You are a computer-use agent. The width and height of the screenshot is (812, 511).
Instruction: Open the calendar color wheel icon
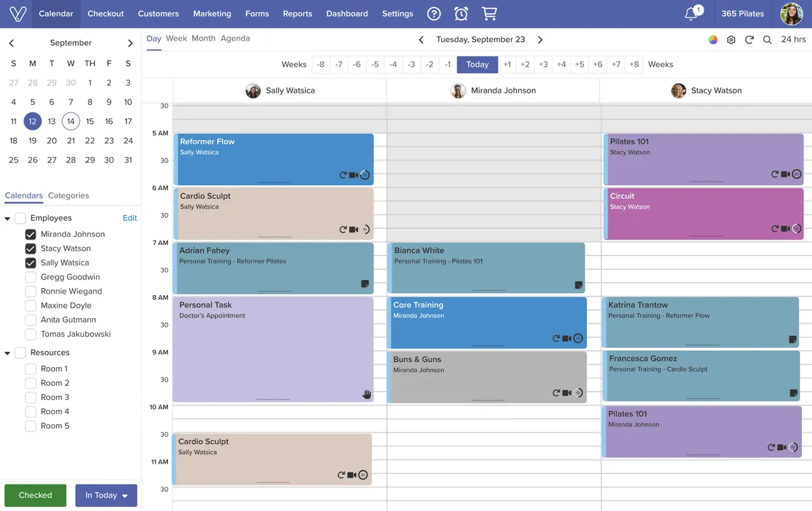coord(713,40)
